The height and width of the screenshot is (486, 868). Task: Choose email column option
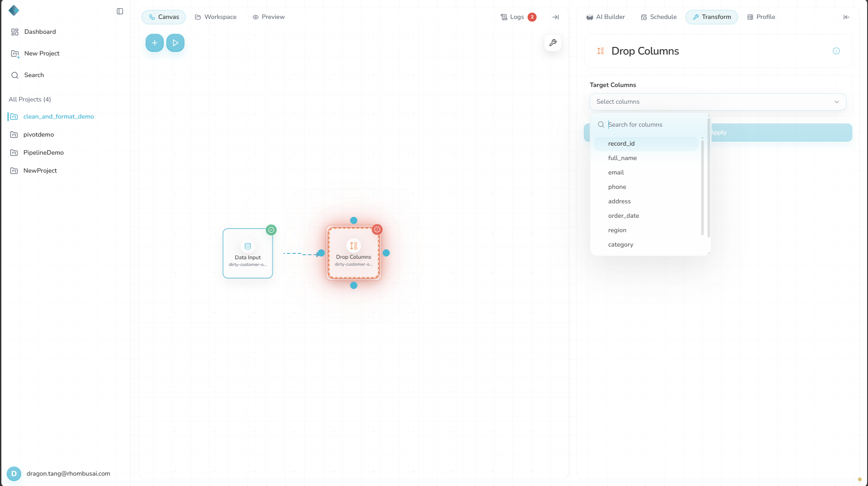(646, 173)
